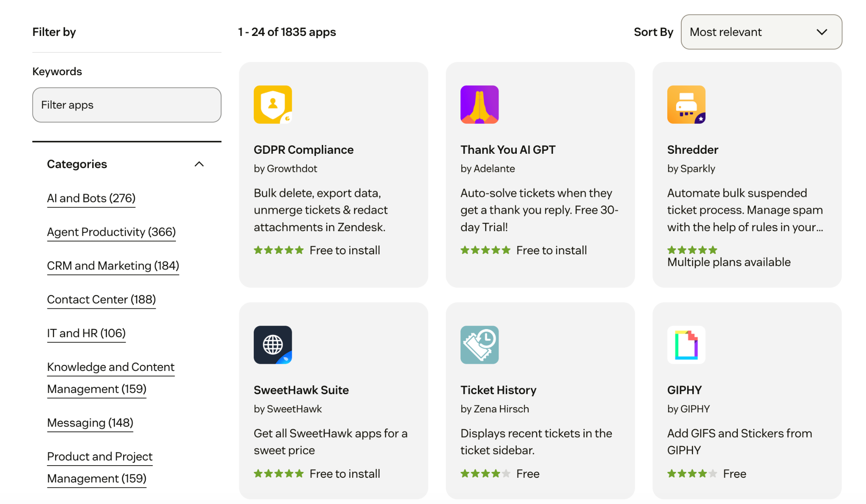Image resolution: width=866 pixels, height=504 pixels.
Task: Click 'Multiple plans available' on Shredder
Action: [x=729, y=262]
